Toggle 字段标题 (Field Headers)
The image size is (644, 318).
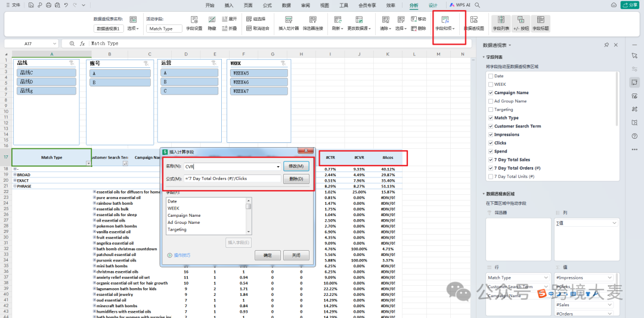coord(540,24)
